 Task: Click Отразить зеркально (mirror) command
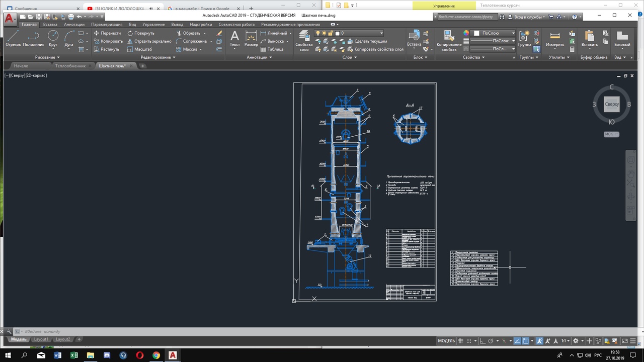(149, 41)
